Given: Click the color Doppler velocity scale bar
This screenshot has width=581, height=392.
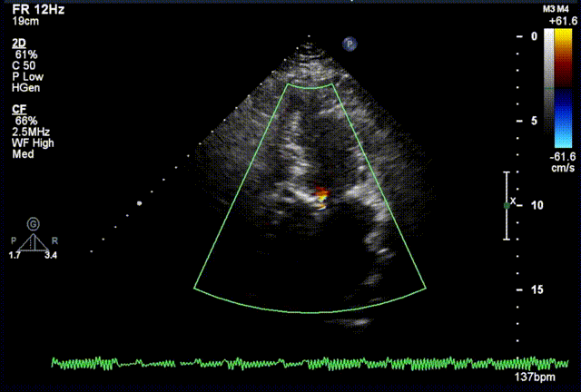Looking at the screenshot, I should (563, 86).
